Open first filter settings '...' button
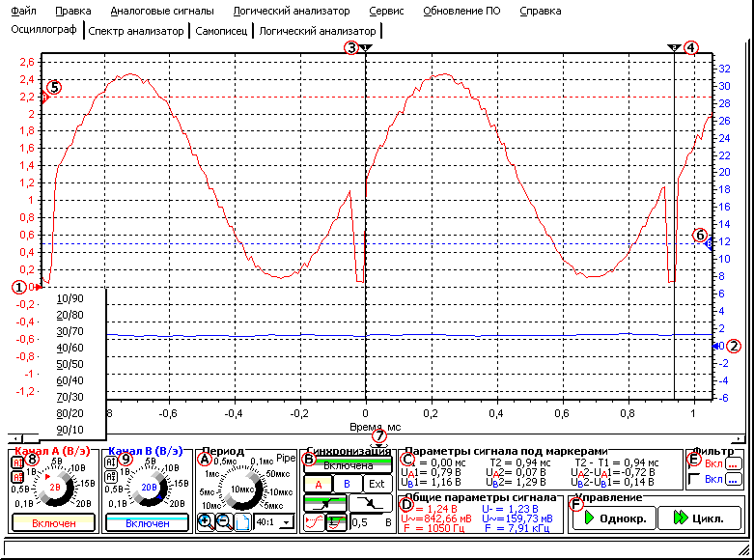 (x=734, y=463)
